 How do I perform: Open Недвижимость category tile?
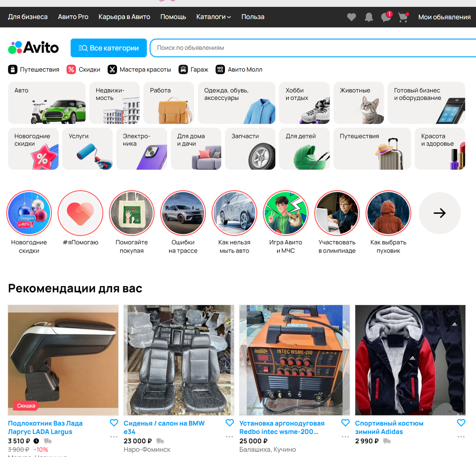pyautogui.click(x=115, y=103)
